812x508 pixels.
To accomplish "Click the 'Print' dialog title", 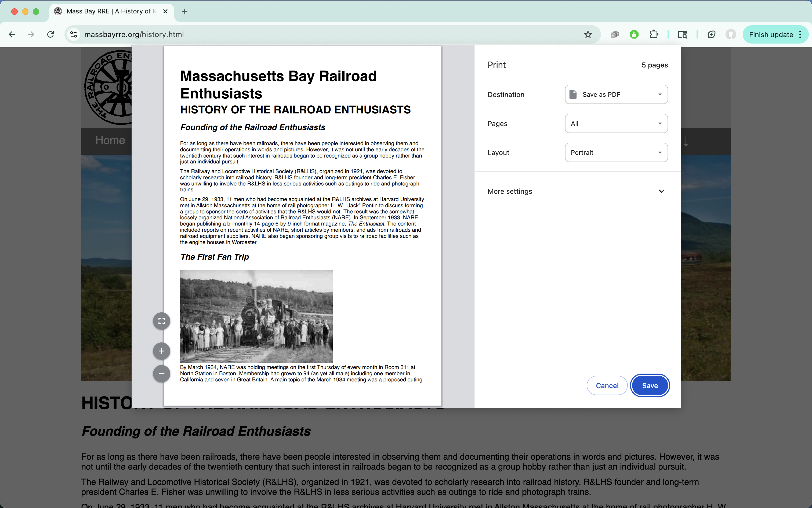I will [496, 65].
